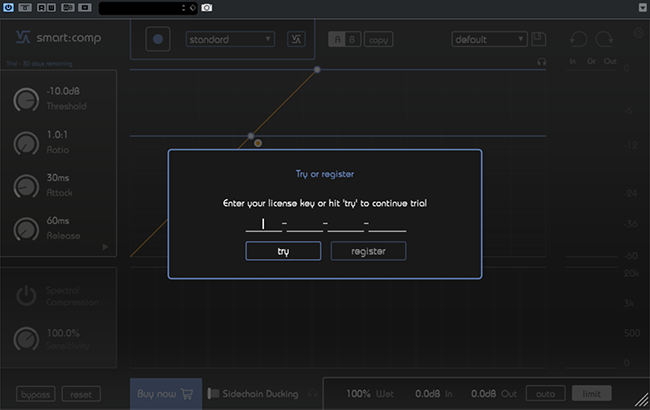The image size is (650, 410).
Task: Click the first license key input field
Action: coord(263,224)
